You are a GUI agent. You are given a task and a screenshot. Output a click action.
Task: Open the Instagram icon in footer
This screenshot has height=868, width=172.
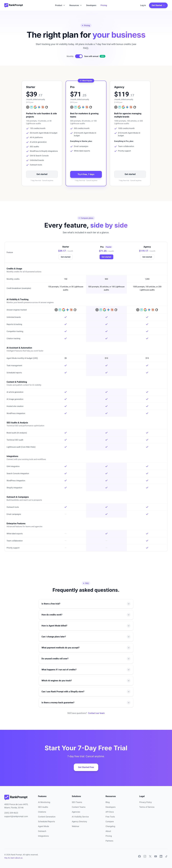coord(145,856)
